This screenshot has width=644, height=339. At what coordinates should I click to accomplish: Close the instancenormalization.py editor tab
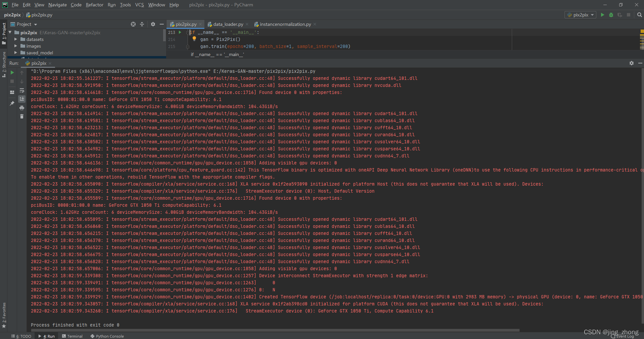(315, 24)
